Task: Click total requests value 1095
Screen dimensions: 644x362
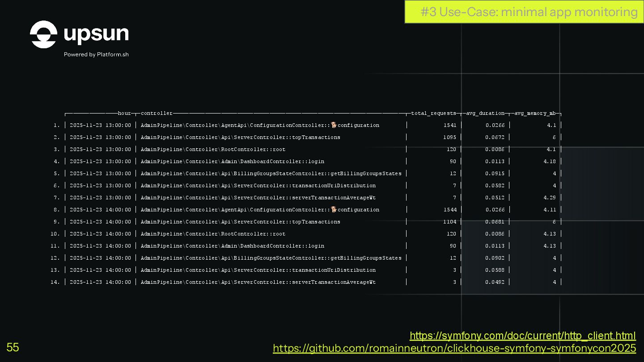Action: (x=450, y=137)
